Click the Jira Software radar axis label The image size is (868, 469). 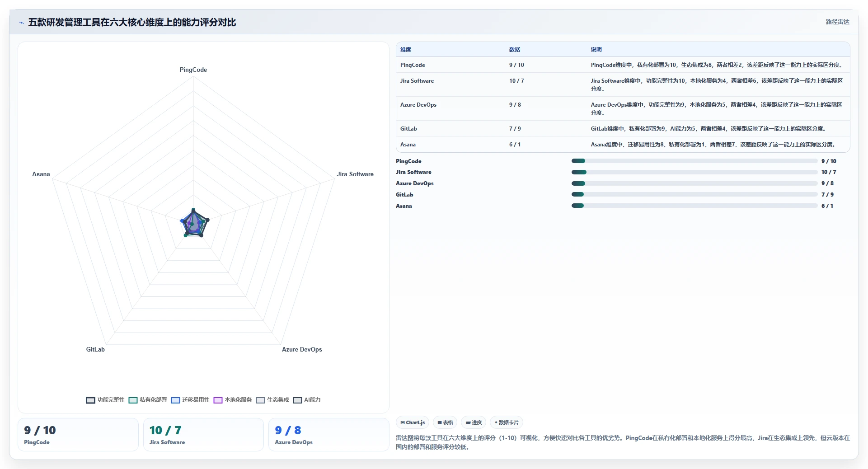pyautogui.click(x=355, y=174)
